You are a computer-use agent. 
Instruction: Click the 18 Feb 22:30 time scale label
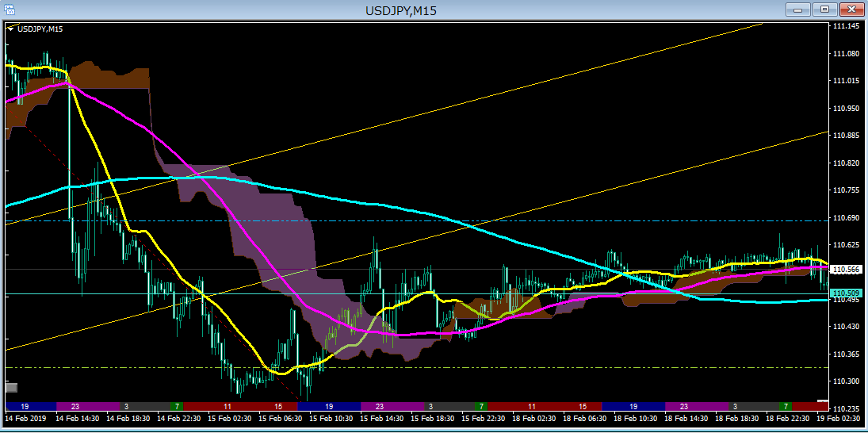pos(787,419)
